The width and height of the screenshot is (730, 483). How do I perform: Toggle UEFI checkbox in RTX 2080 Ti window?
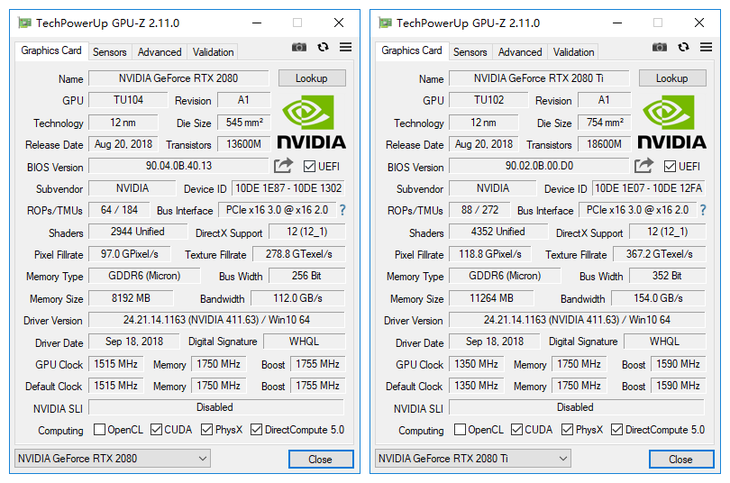[x=669, y=166]
